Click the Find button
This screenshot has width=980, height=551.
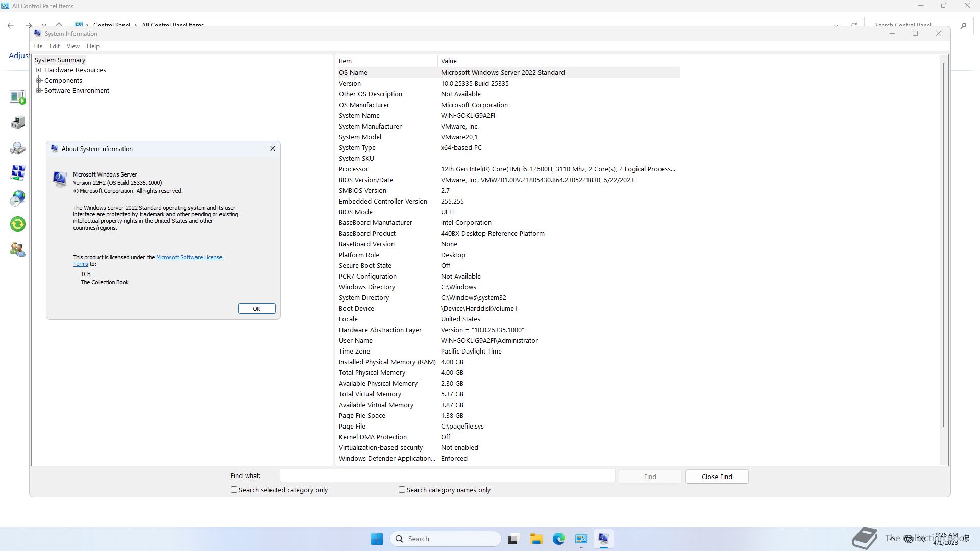650,477
